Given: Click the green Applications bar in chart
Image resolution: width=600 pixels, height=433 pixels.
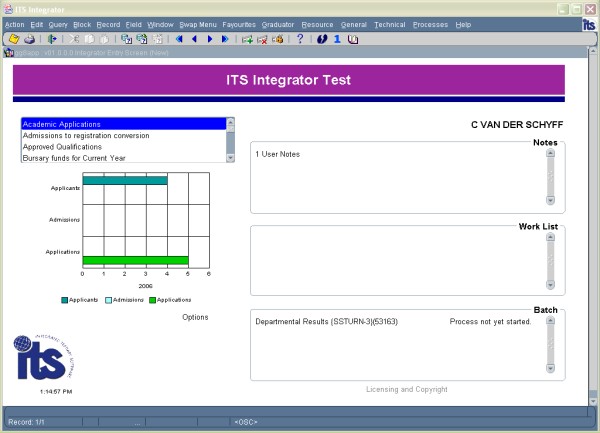Looking at the screenshot, I should tap(135, 260).
